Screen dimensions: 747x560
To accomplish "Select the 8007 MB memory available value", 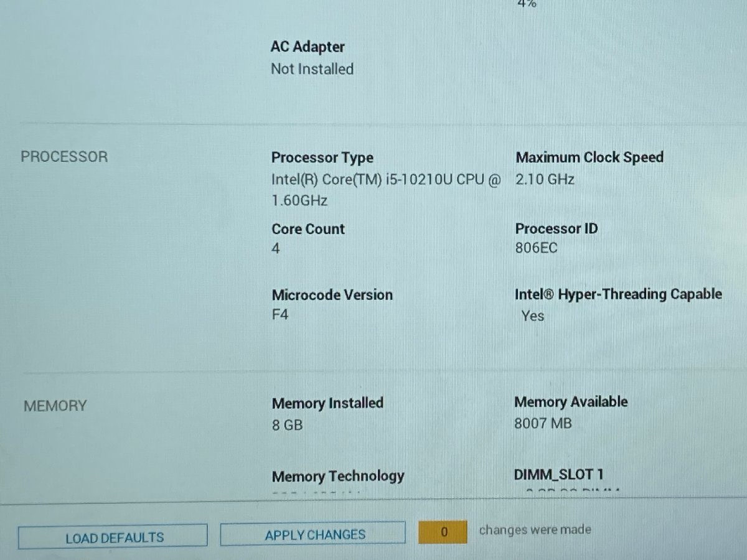I will click(543, 424).
